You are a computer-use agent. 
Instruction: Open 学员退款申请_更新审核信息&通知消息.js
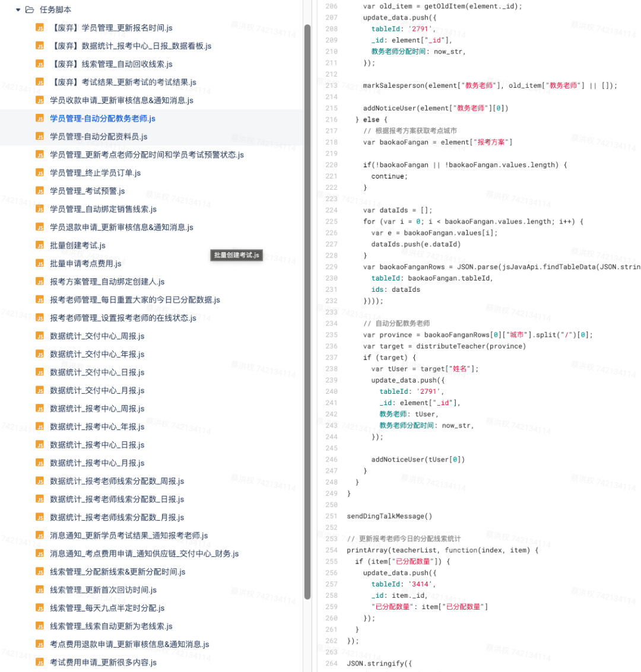122,227
